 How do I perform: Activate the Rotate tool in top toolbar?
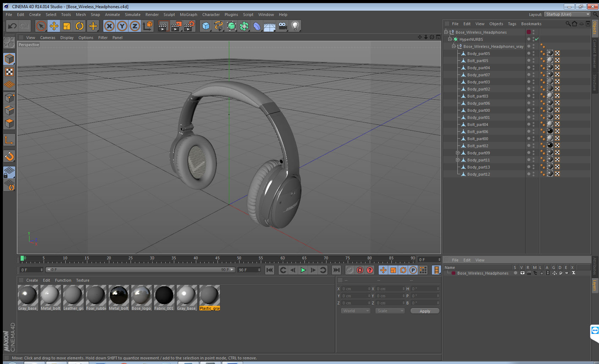click(79, 26)
